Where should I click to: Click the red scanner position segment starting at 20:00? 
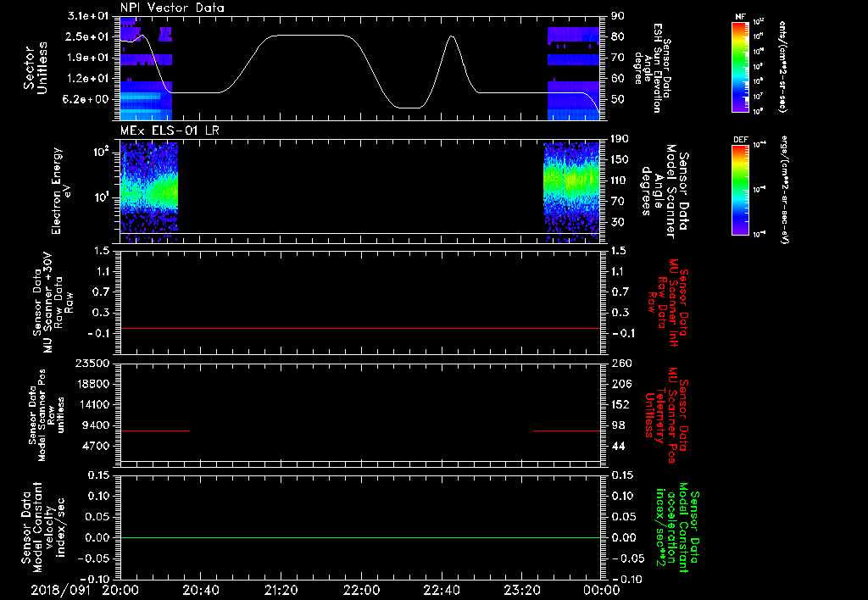point(155,431)
